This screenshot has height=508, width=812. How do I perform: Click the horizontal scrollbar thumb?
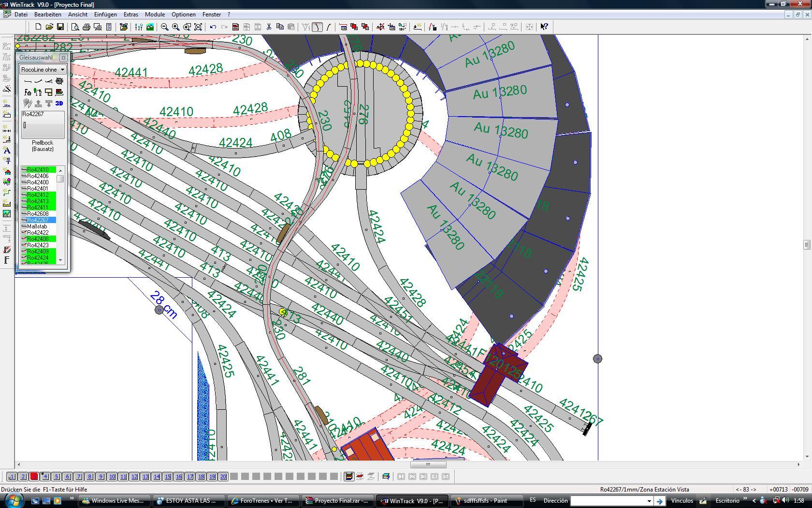428,464
